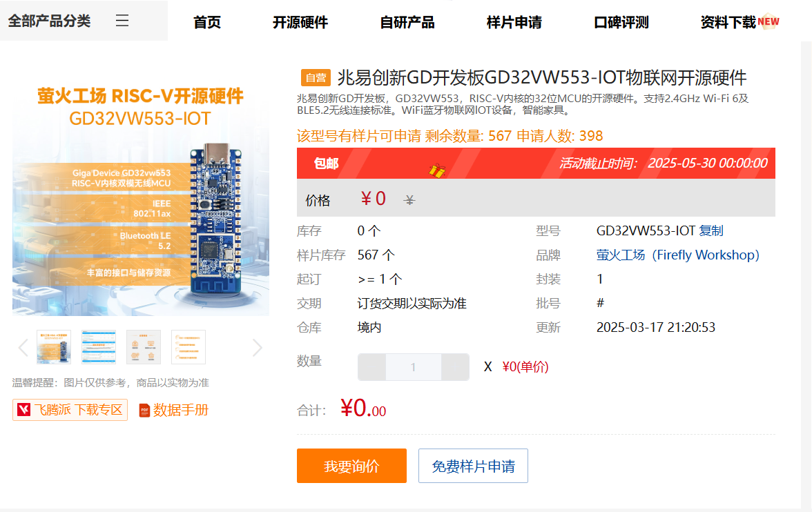Click the gift box icon in banner

tap(436, 169)
